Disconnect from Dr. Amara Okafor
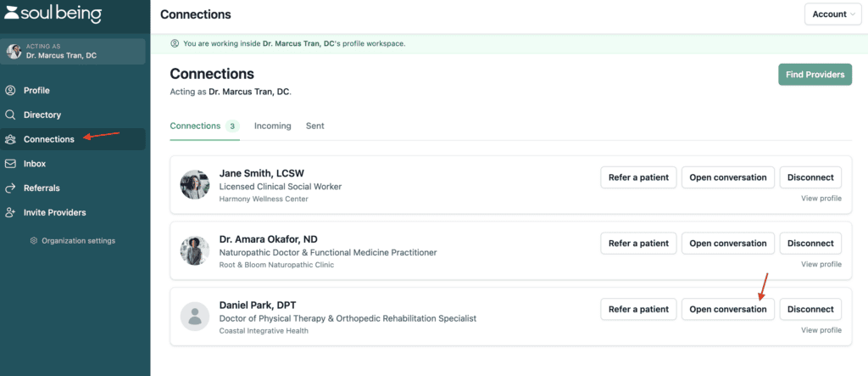The image size is (868, 376). [x=810, y=244]
